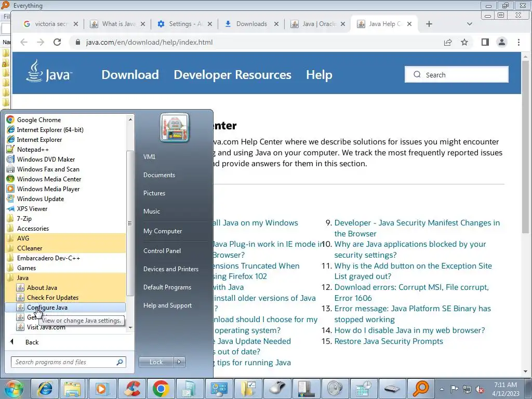This screenshot has height=399, width=532.
Task: Open Pictures from Start menu
Action: tap(154, 193)
